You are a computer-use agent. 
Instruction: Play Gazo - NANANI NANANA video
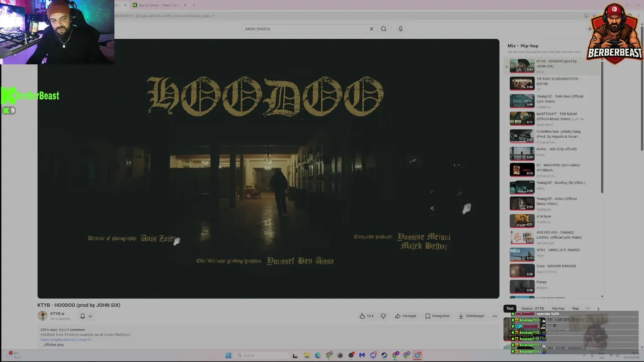(x=553, y=270)
